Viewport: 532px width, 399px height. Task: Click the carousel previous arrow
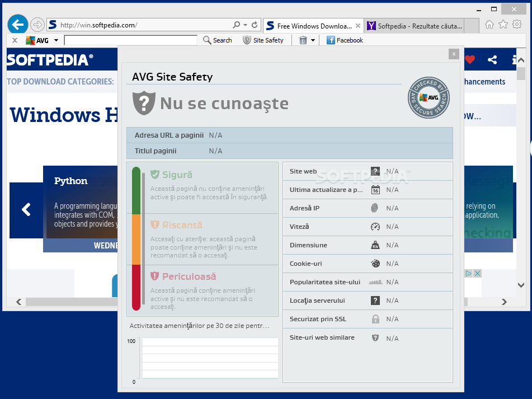(x=26, y=210)
